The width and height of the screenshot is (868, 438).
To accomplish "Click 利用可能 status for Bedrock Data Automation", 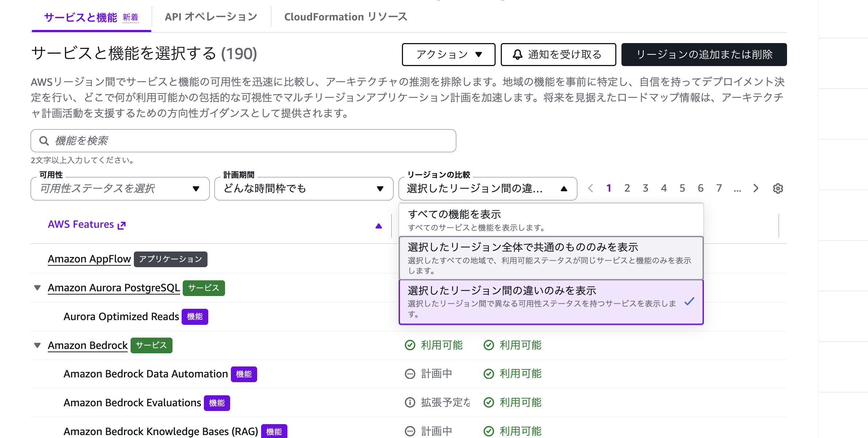I will tap(512, 374).
